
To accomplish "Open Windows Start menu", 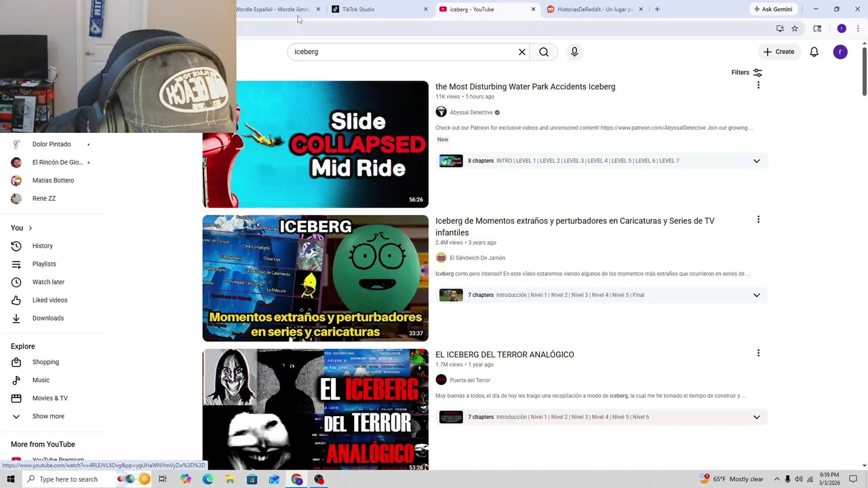I will click(x=10, y=479).
